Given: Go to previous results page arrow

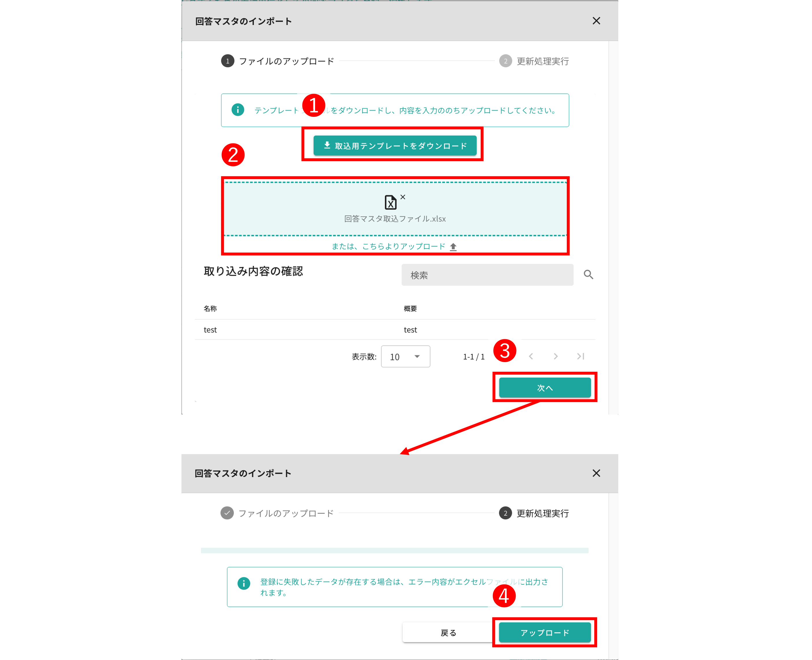Looking at the screenshot, I should coord(531,356).
